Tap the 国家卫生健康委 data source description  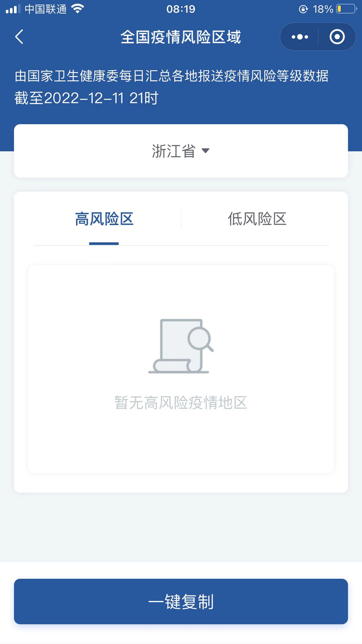172,76
